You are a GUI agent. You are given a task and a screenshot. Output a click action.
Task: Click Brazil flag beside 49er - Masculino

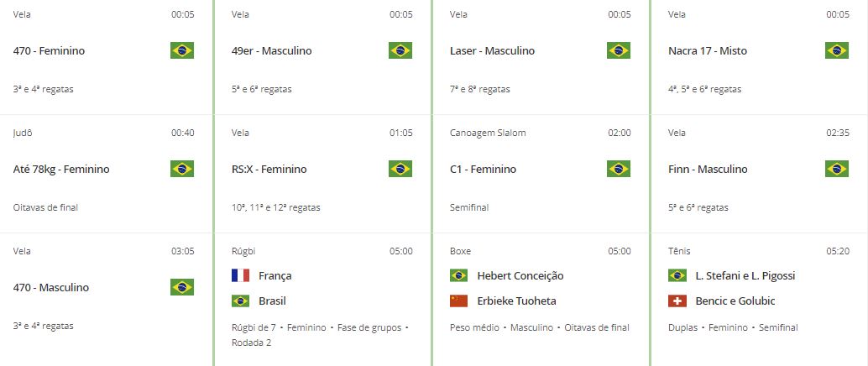click(x=400, y=50)
